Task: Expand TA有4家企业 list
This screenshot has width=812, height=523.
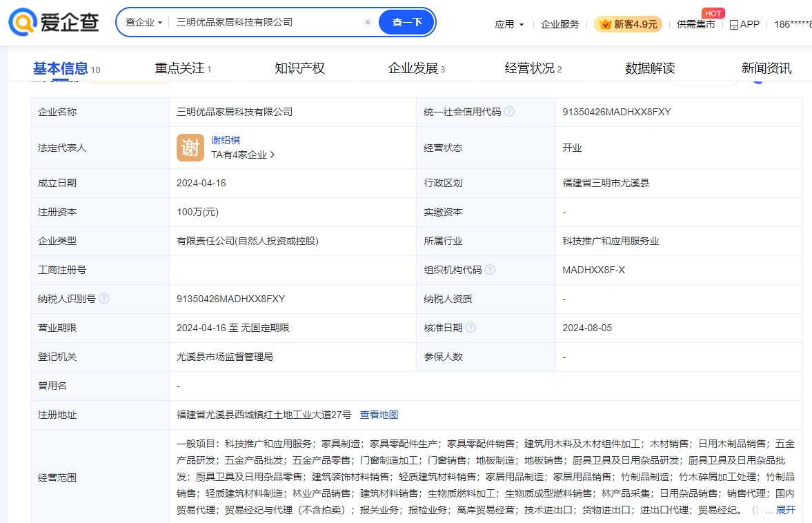Action: click(x=243, y=155)
